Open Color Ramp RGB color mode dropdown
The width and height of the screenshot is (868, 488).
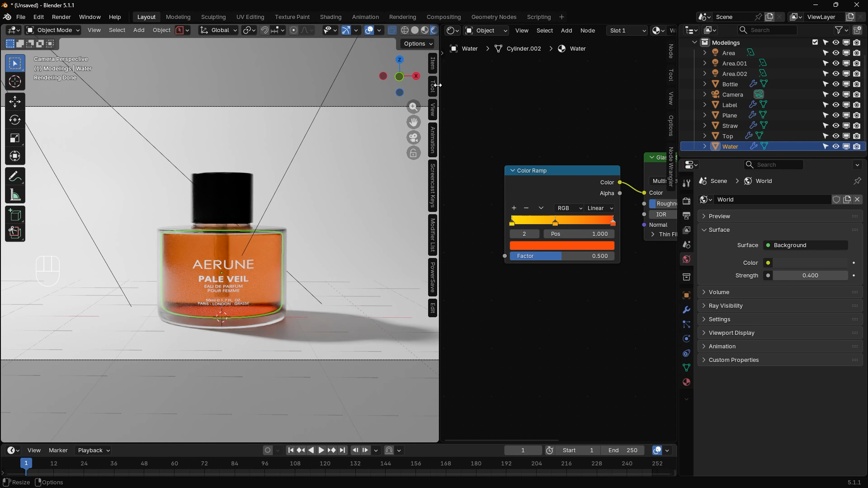point(568,208)
